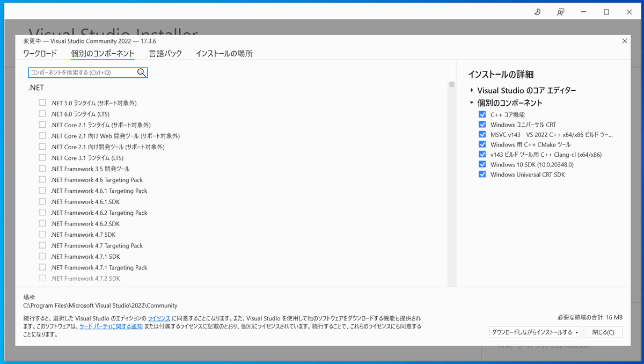Open install mode dropdown ダウンロードしながらインストールする
Screen dimensions: 644x364
pyautogui.click(x=535, y=332)
